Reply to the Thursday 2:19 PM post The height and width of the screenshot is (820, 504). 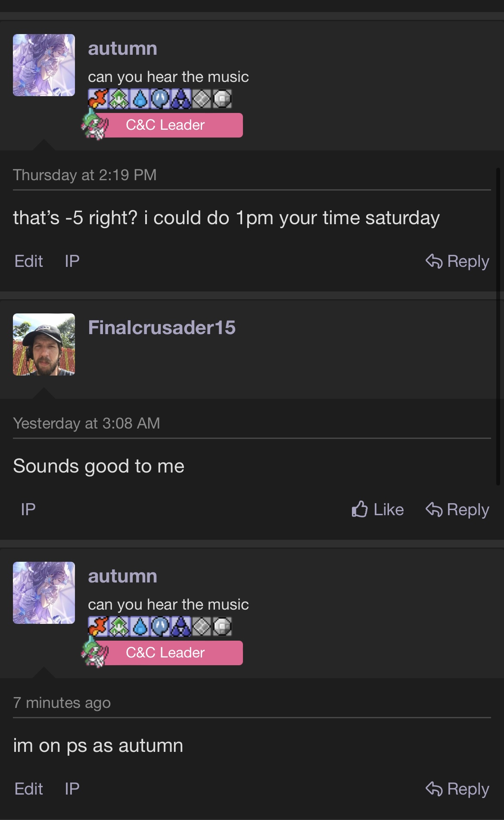457,261
